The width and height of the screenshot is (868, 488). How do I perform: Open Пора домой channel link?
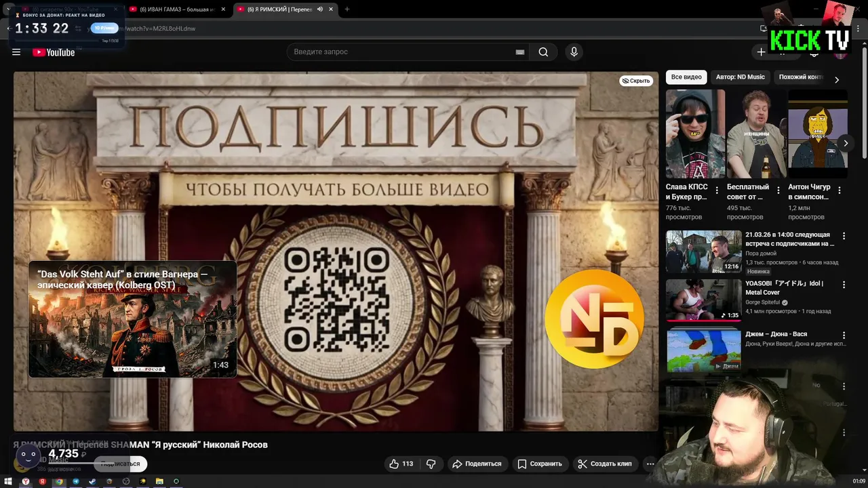(761, 253)
